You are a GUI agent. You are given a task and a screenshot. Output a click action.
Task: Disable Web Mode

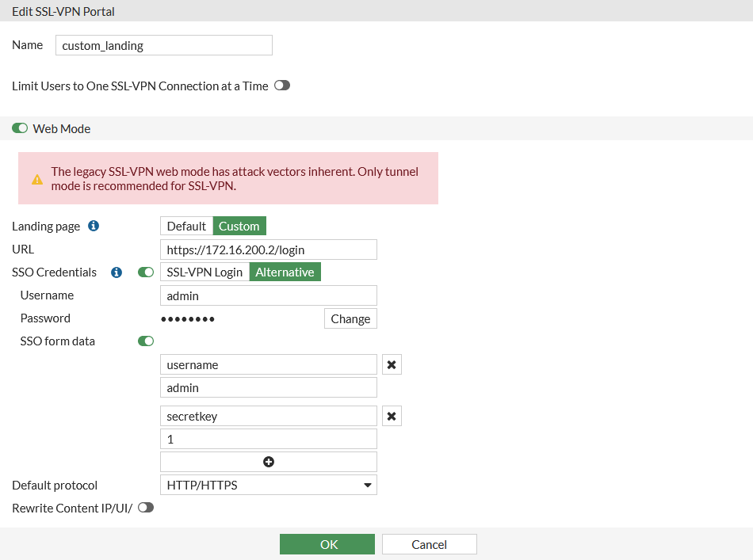19,128
